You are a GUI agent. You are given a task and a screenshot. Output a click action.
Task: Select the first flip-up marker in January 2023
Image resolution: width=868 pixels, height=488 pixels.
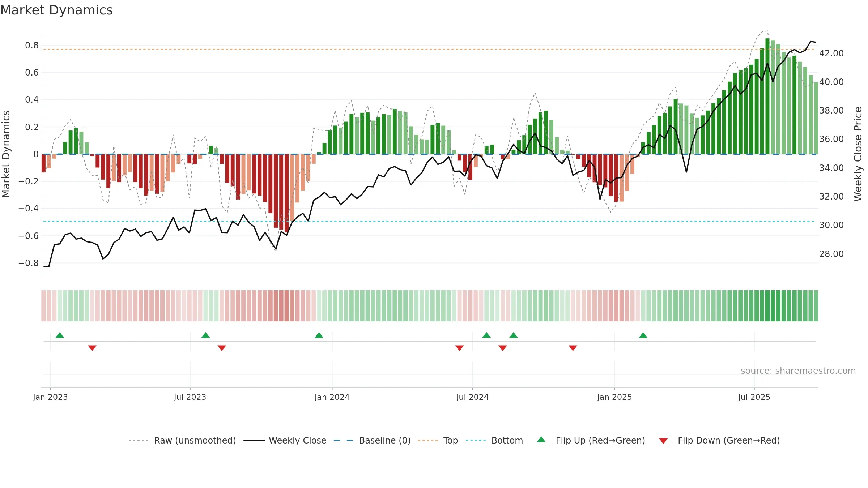60,335
